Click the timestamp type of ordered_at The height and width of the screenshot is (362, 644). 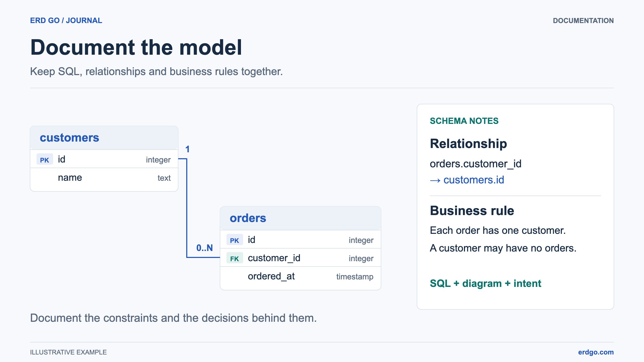(x=355, y=277)
